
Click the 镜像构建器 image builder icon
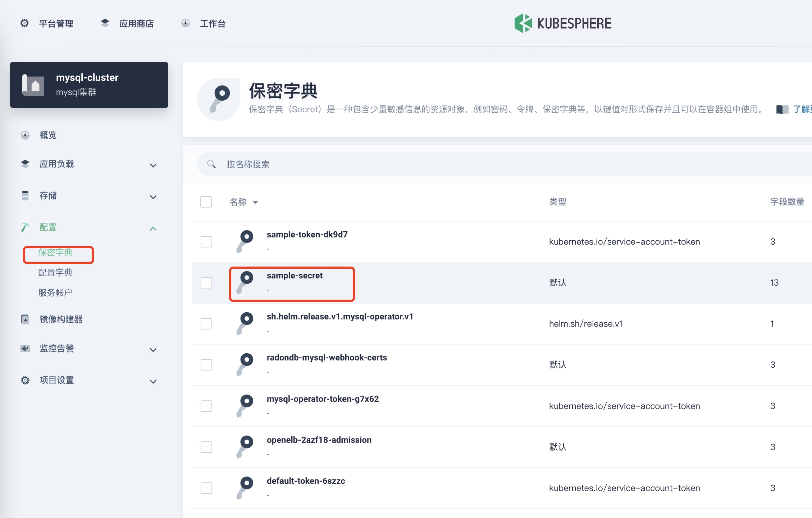pos(25,319)
